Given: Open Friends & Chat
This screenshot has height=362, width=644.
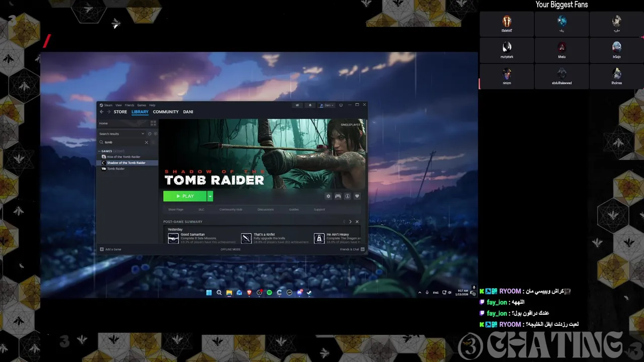Looking at the screenshot, I should tap(352, 249).
